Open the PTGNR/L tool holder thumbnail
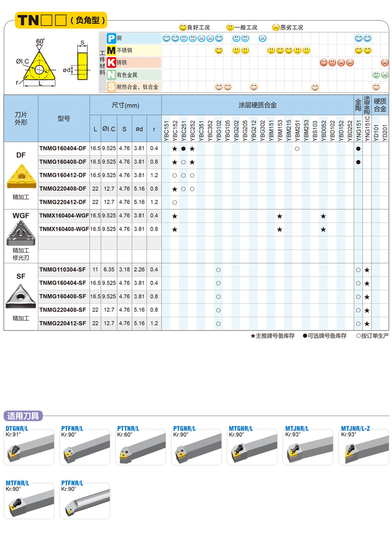The height and width of the screenshot is (546, 392). click(196, 448)
